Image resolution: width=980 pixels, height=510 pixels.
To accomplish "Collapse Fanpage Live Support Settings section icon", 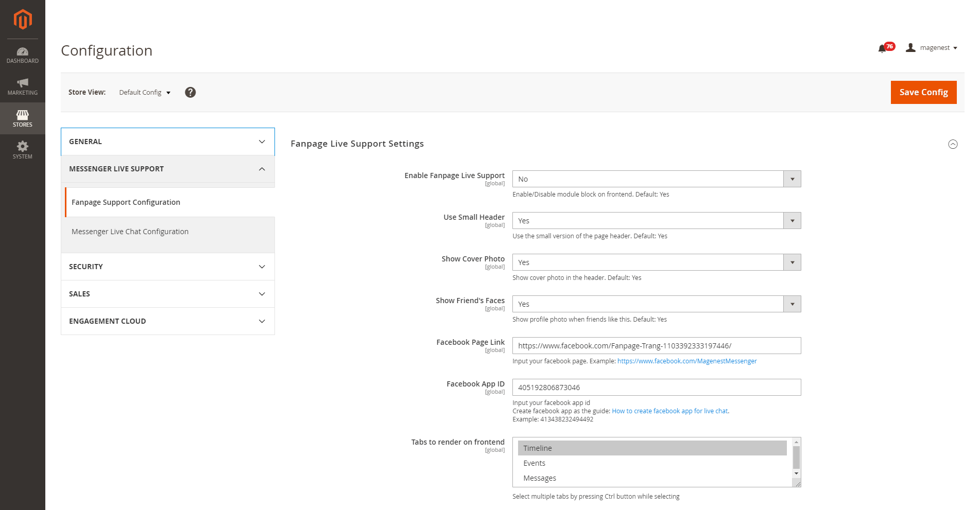I will tap(953, 144).
